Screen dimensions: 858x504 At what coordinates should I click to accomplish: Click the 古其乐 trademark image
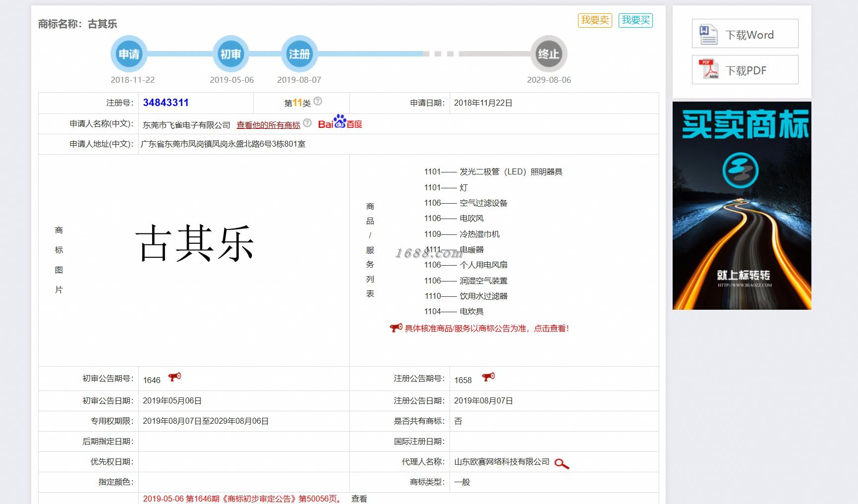click(x=195, y=243)
